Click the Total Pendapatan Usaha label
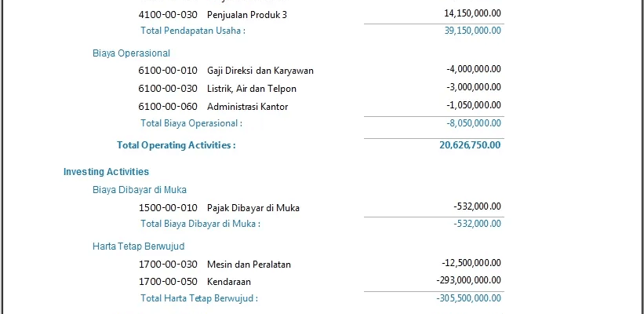Screen dimensions: 644x314 click(x=192, y=31)
